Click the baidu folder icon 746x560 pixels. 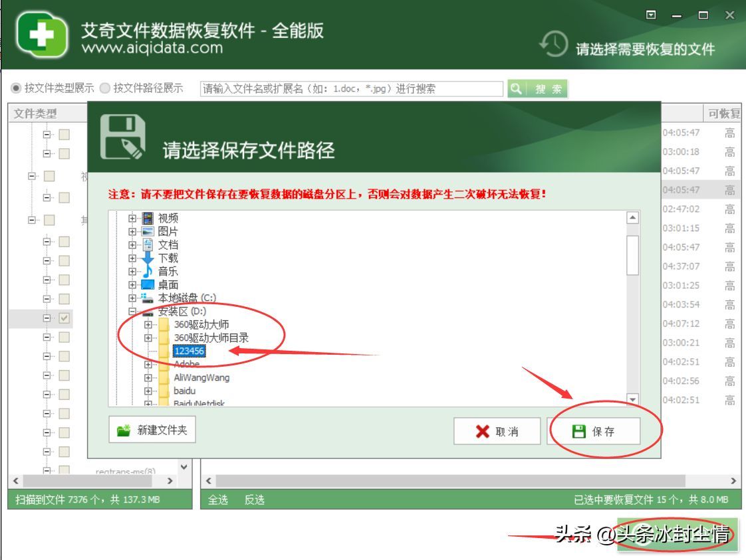(164, 391)
